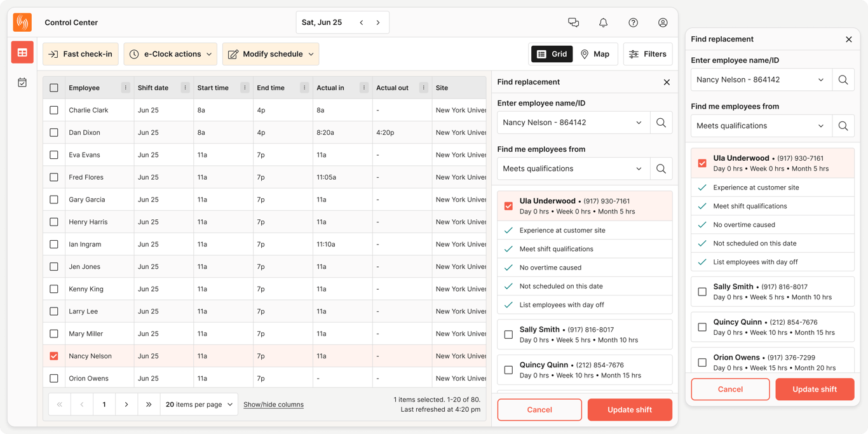Select Dan Dixon row checkbox

tap(54, 132)
